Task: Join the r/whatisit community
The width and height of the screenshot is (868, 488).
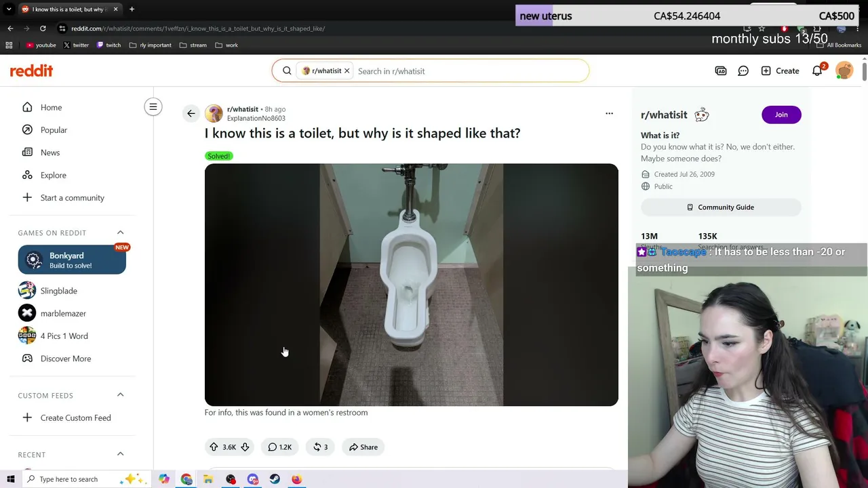Action: pyautogui.click(x=781, y=115)
